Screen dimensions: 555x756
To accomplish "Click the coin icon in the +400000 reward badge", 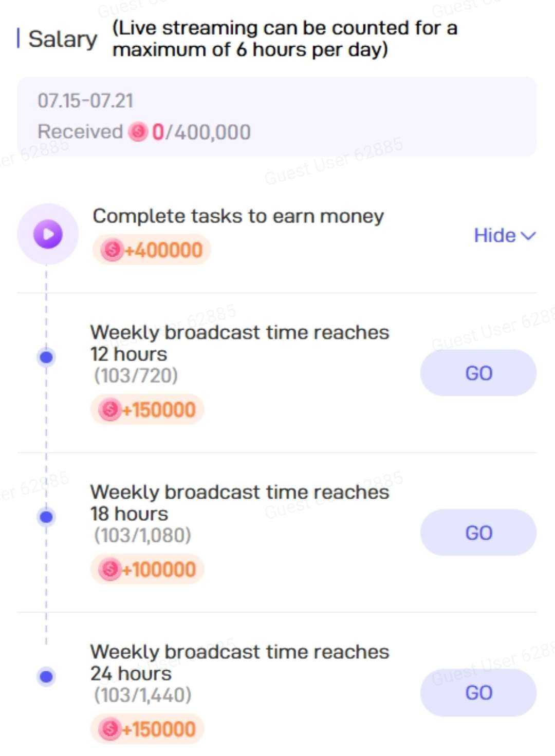I will (x=112, y=250).
